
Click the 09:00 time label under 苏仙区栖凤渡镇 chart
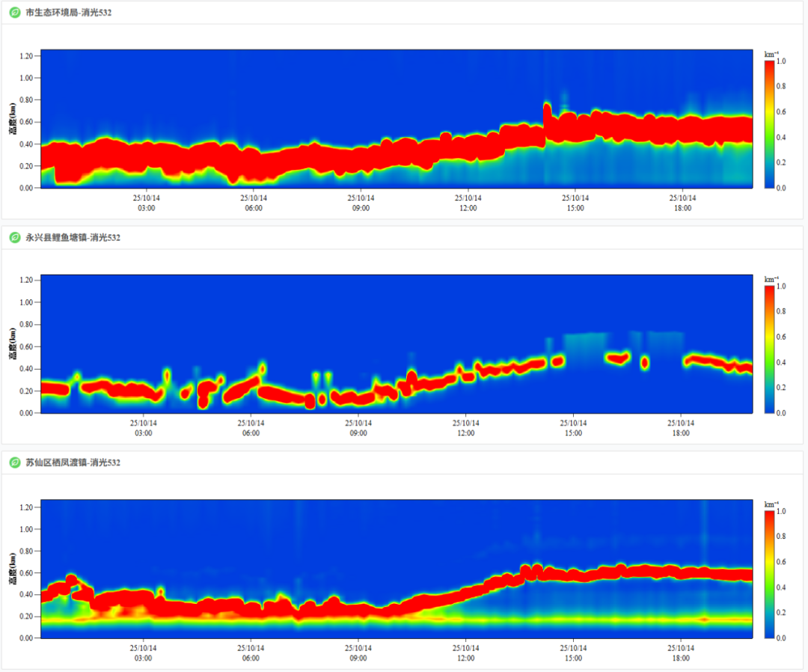358,658
